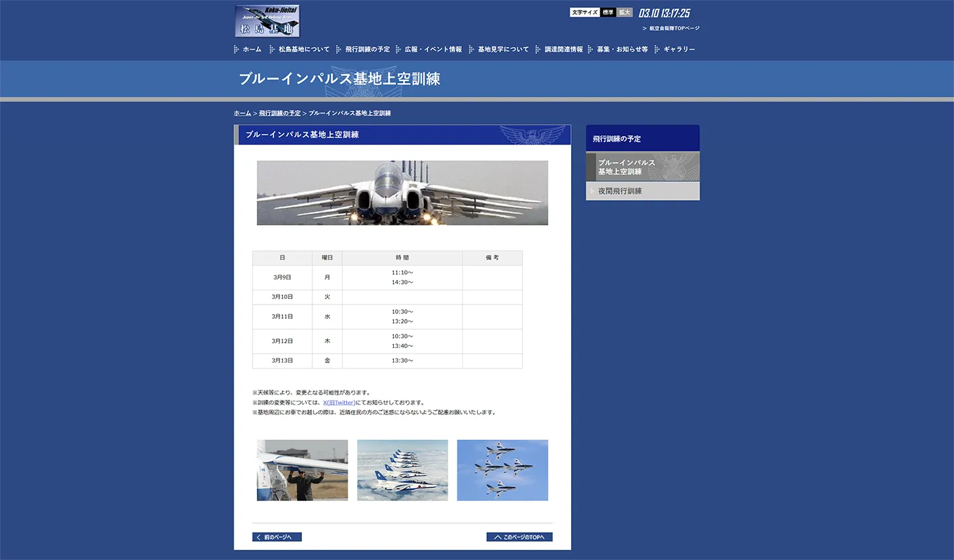
Task: Click the middle formation flight thumbnail
Action: 403,470
